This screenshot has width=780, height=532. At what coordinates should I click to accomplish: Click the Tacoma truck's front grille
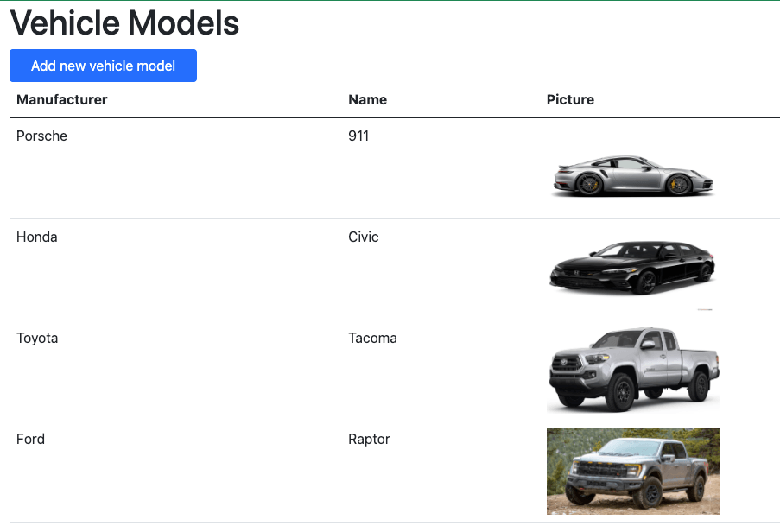[x=568, y=364]
